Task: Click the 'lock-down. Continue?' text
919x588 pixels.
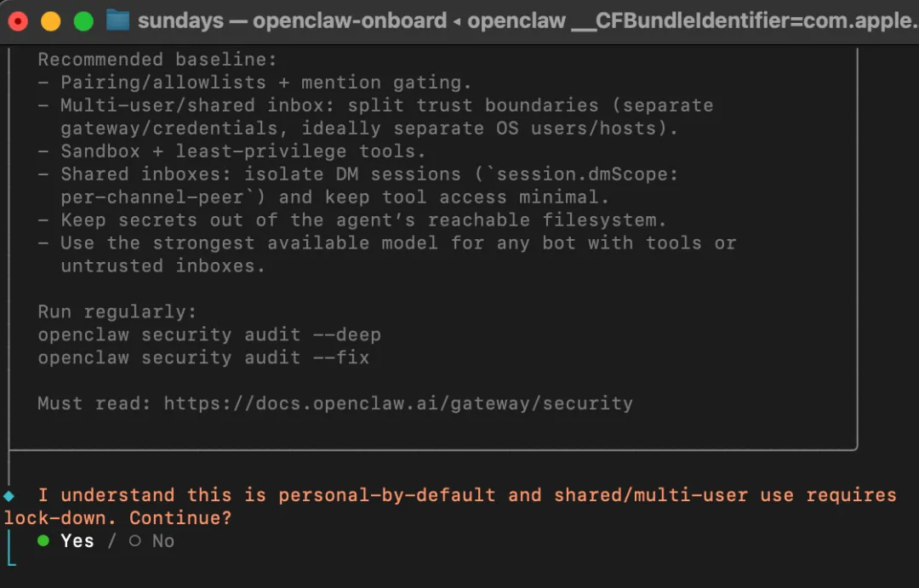Action: click(117, 518)
